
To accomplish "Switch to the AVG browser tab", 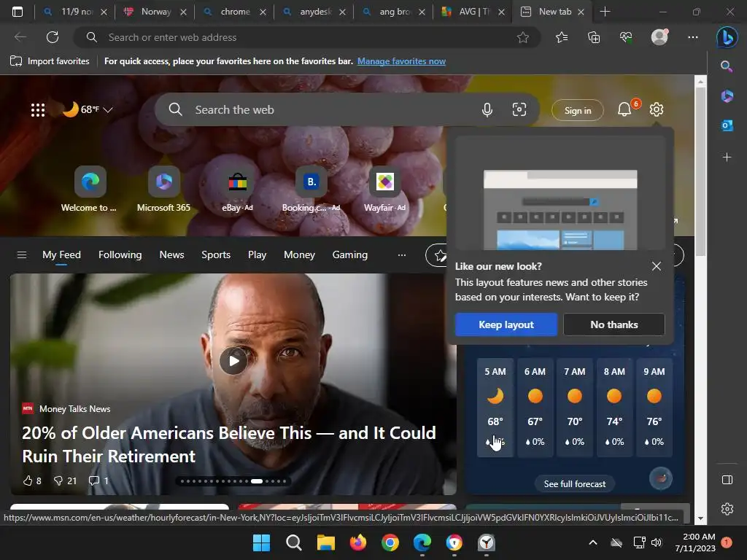I will coord(473,12).
